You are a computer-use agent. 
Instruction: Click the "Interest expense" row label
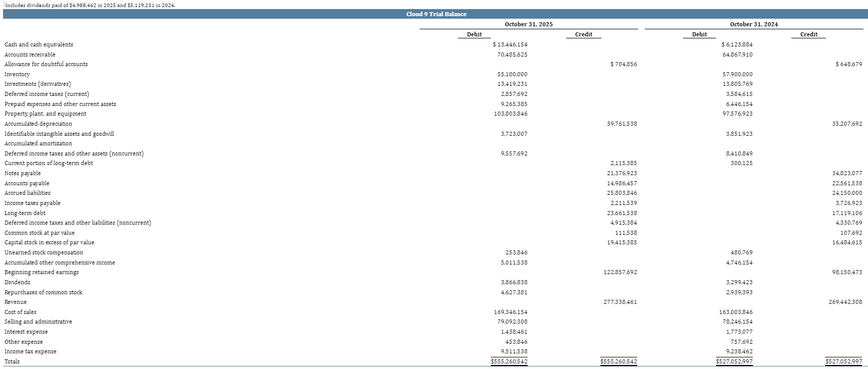(x=26, y=332)
